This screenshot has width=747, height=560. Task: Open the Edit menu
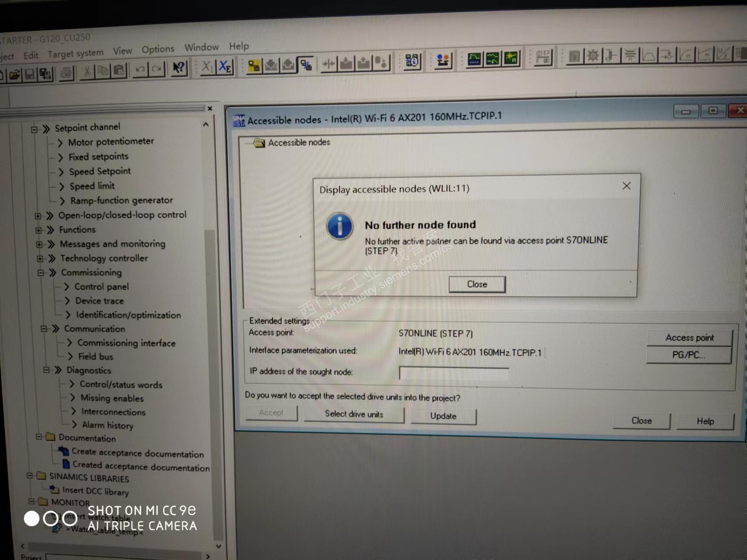[x=31, y=55]
